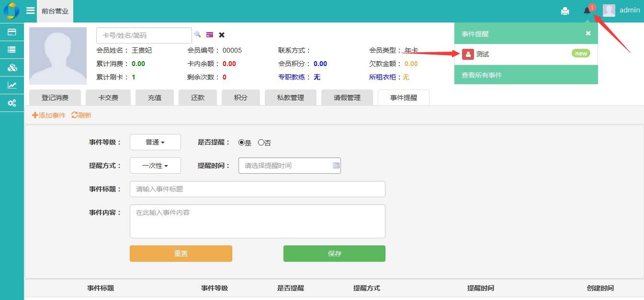The image size is (644, 300).
Task: Select the 是 reminder radio button
Action: point(242,142)
